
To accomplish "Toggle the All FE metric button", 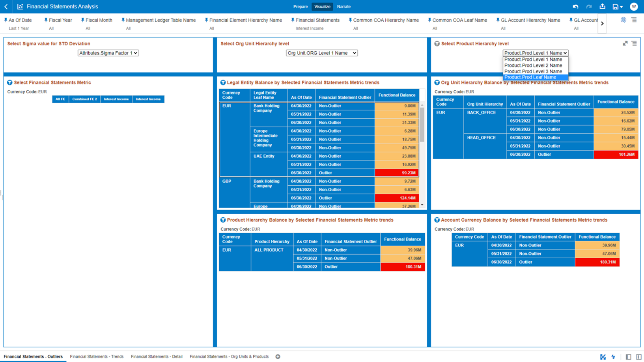I will tap(60, 99).
